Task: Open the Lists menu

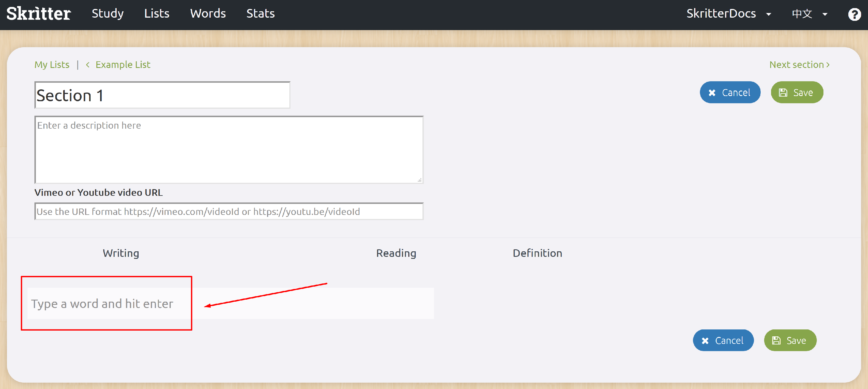Action: (157, 14)
